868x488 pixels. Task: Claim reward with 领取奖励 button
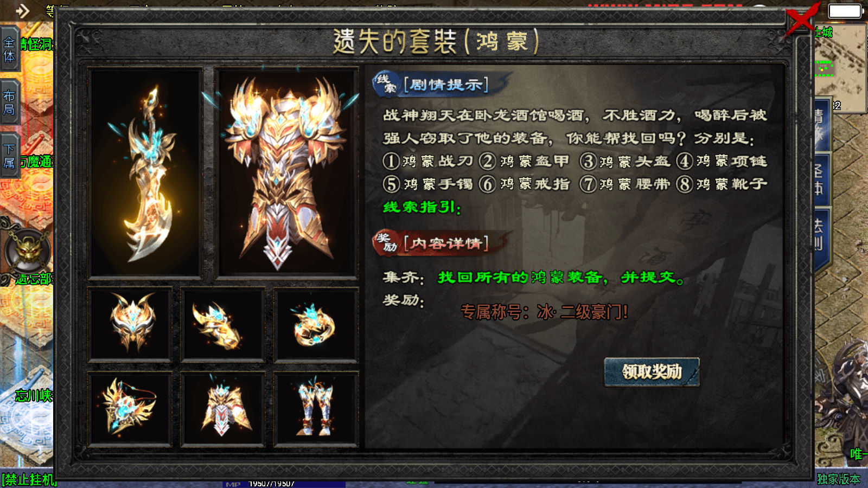pyautogui.click(x=652, y=372)
